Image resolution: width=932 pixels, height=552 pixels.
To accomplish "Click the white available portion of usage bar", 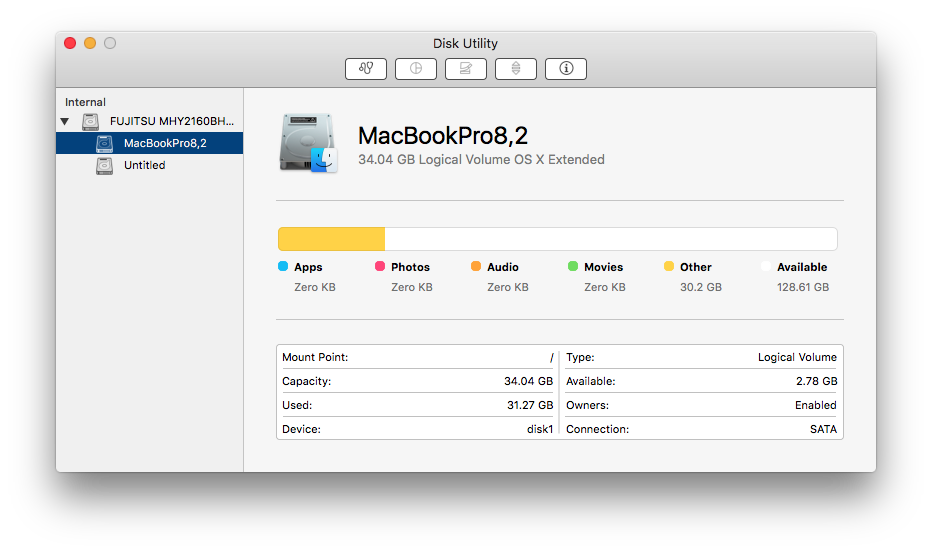I will pyautogui.click(x=611, y=239).
